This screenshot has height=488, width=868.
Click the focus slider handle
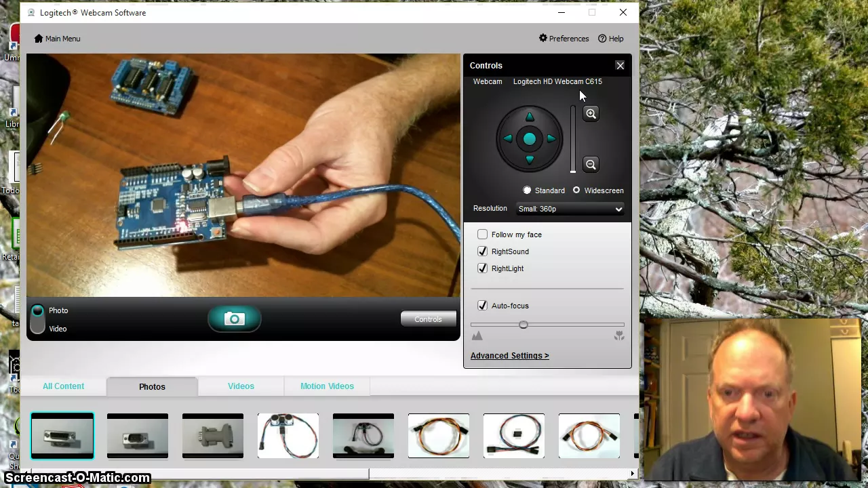click(x=523, y=325)
